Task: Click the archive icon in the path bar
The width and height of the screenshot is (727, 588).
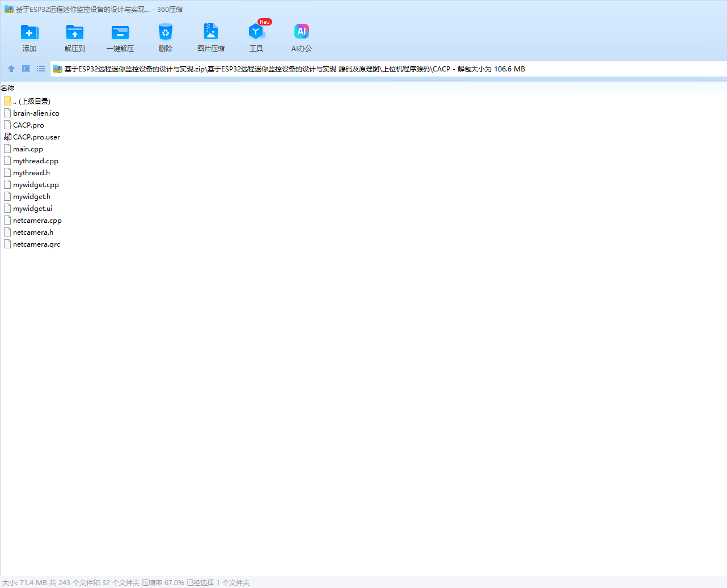Action: pos(57,69)
